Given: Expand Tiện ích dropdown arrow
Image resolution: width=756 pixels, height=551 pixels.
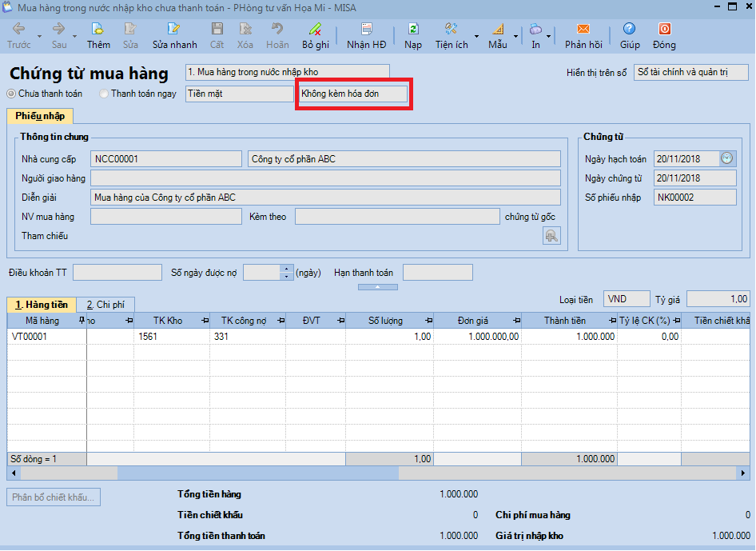Looking at the screenshot, I should click(477, 37).
